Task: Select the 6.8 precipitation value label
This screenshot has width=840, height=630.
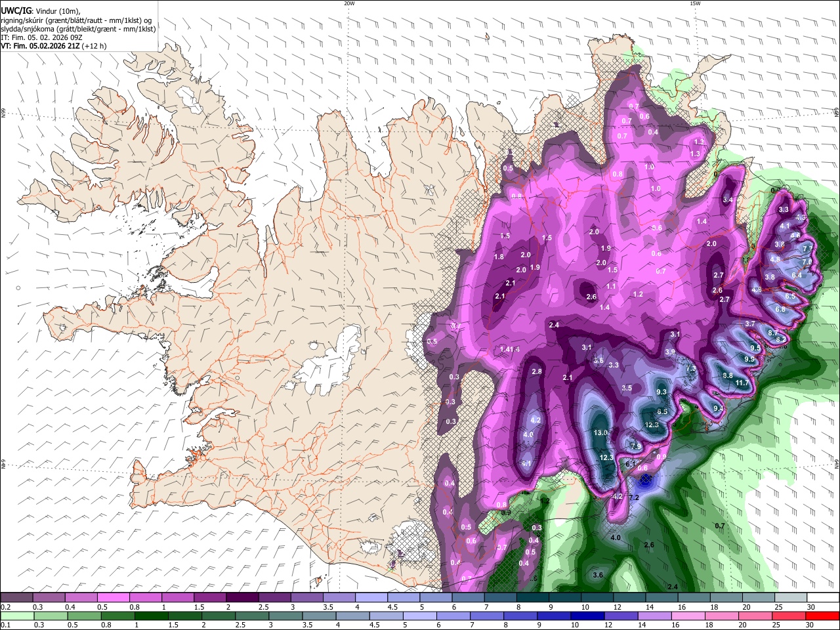Action: (780, 309)
